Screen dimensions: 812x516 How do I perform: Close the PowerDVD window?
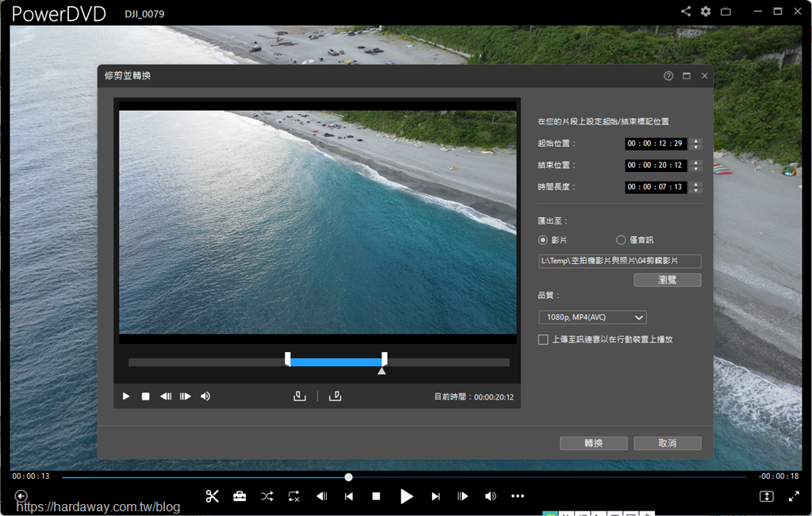(798, 11)
